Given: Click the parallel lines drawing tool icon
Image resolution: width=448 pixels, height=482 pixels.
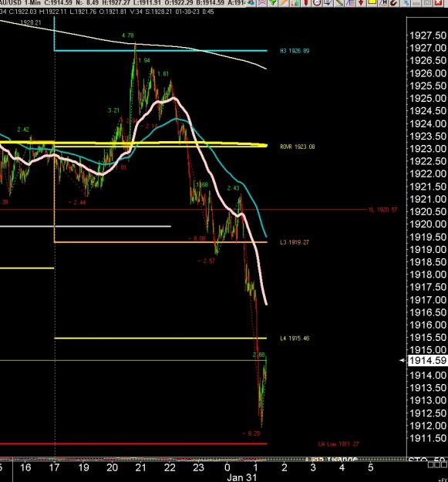Looking at the screenshot, I should [x=350, y=3].
